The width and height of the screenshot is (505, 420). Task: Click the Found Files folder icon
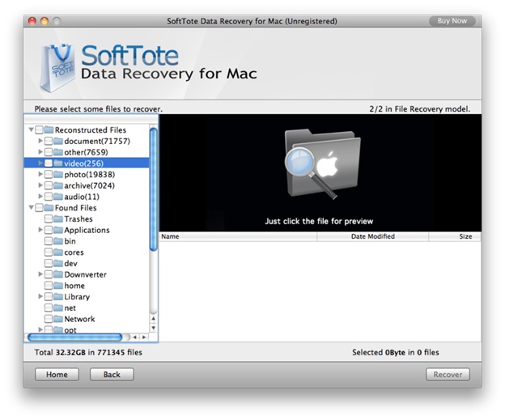tap(49, 208)
